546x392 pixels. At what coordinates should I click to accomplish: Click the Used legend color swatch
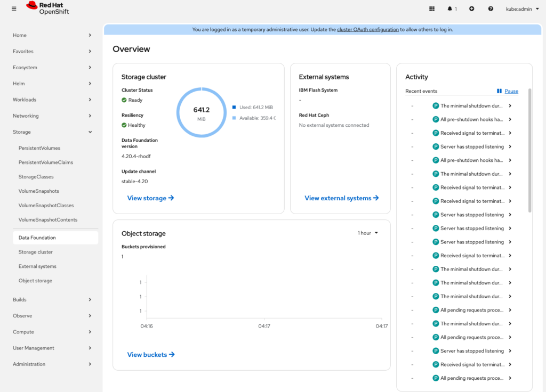(x=234, y=108)
